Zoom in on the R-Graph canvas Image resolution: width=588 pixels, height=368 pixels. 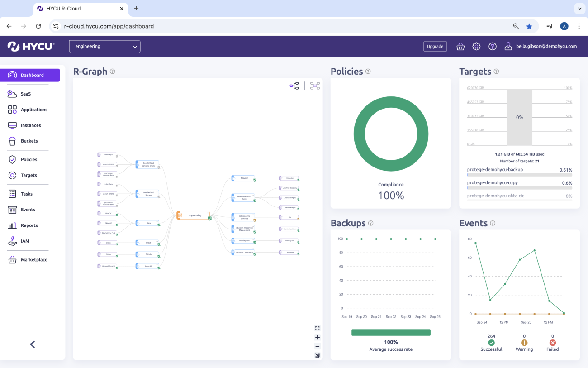(317, 337)
